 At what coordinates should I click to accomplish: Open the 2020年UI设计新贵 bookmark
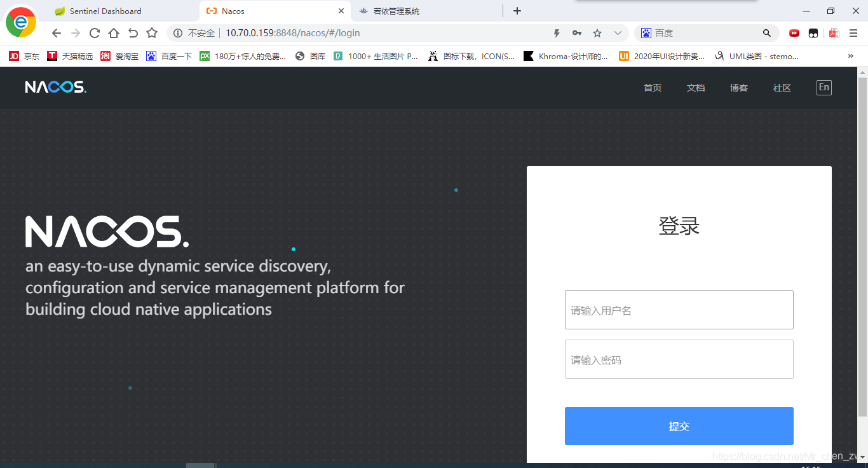[x=661, y=56]
